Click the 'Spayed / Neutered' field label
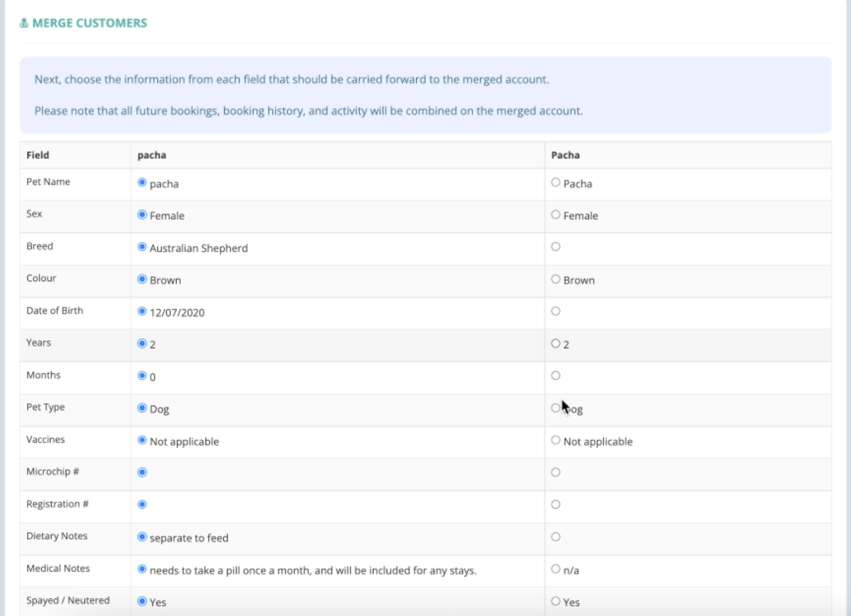 click(68, 600)
